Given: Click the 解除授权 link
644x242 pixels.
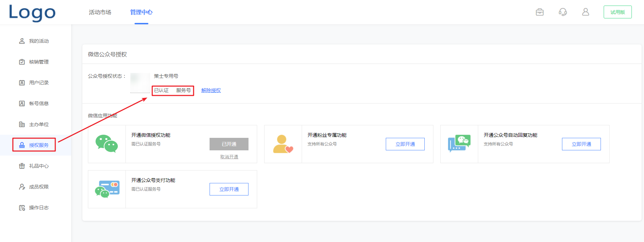Looking at the screenshot, I should (211, 90).
